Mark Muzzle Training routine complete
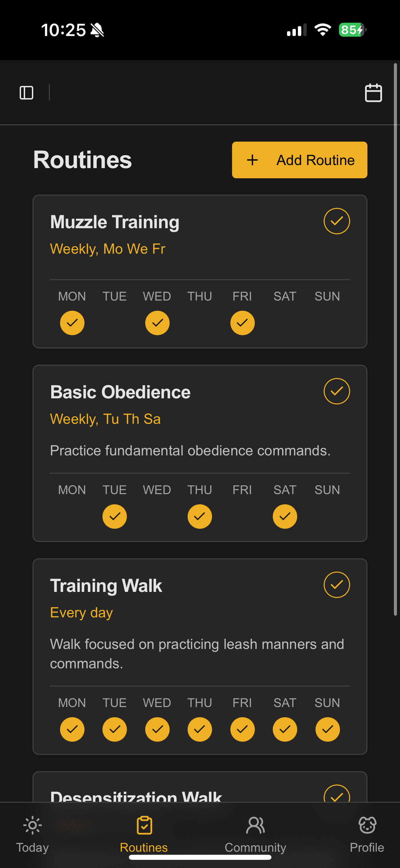The height and width of the screenshot is (868, 400). (337, 221)
